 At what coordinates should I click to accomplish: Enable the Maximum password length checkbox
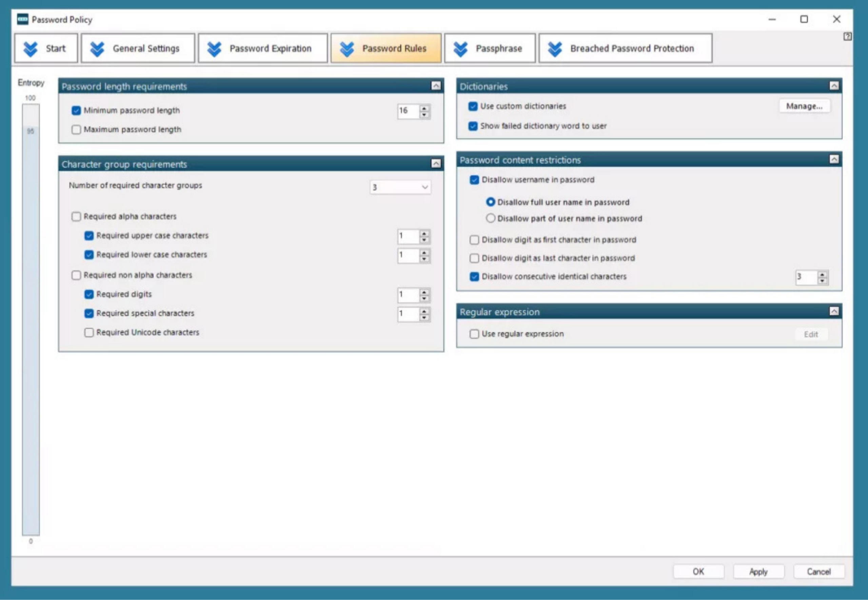click(x=76, y=129)
